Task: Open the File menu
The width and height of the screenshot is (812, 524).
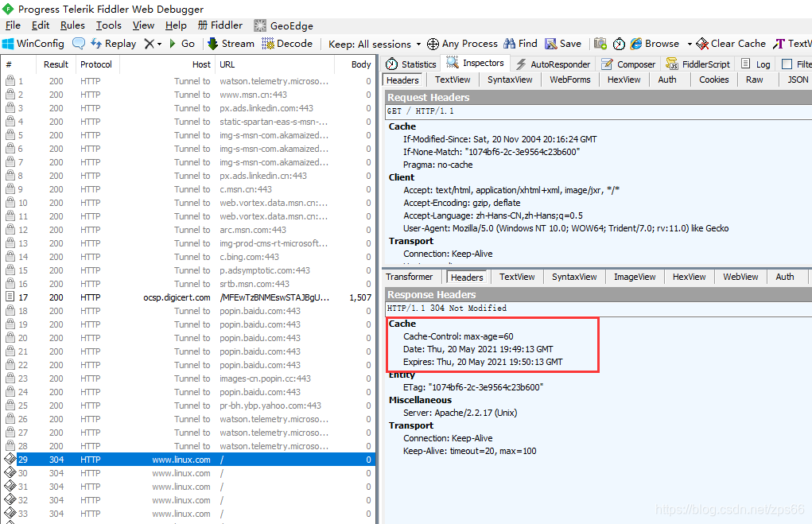Action: [13, 25]
